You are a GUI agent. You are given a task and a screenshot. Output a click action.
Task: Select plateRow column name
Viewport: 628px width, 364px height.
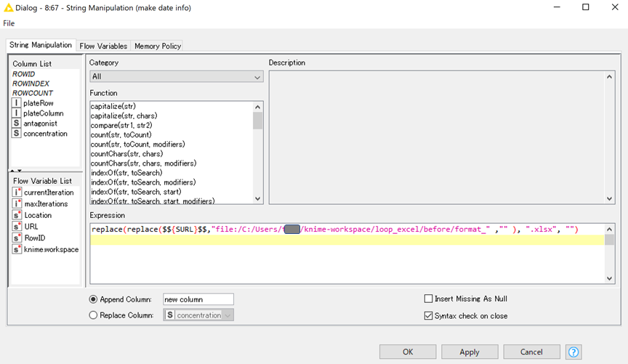(38, 103)
